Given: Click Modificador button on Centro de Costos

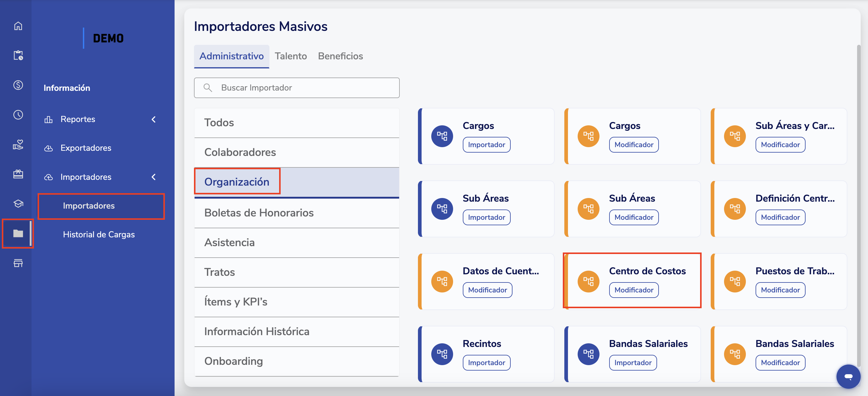Looking at the screenshot, I should 633,290.
